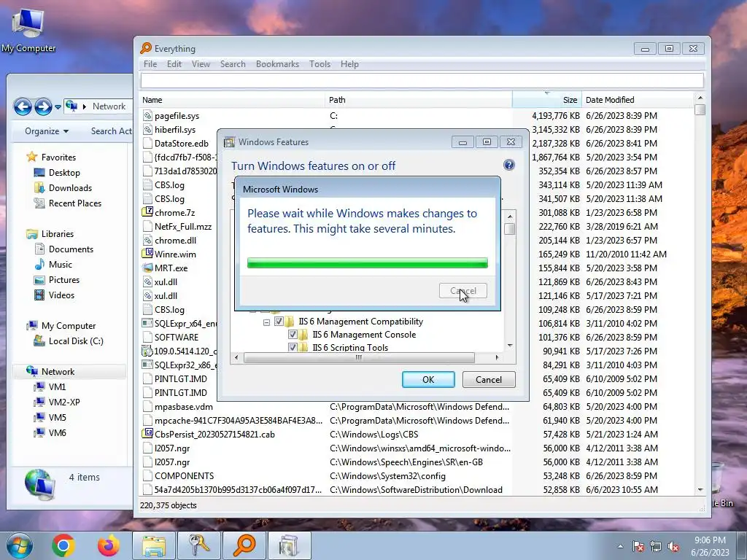
Task: Uncheck IIS 6 Scripting Tools checkbox
Action: [x=293, y=347]
